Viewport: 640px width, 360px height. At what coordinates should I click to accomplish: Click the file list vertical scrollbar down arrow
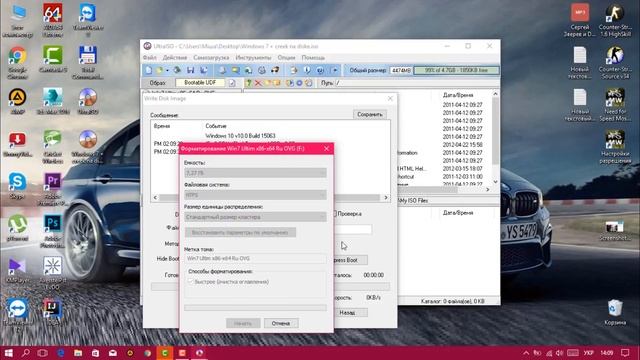coord(496,182)
